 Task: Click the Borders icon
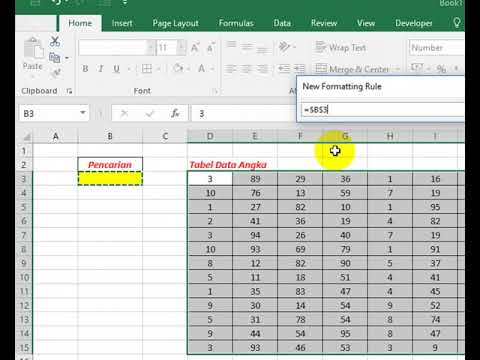[x=146, y=69]
